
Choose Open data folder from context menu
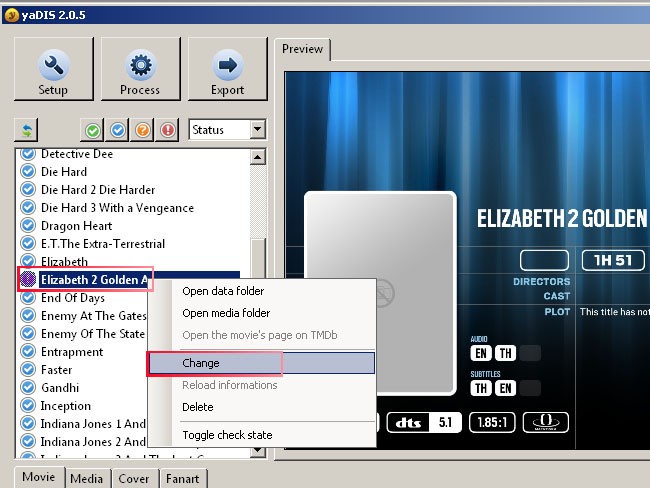(261, 291)
